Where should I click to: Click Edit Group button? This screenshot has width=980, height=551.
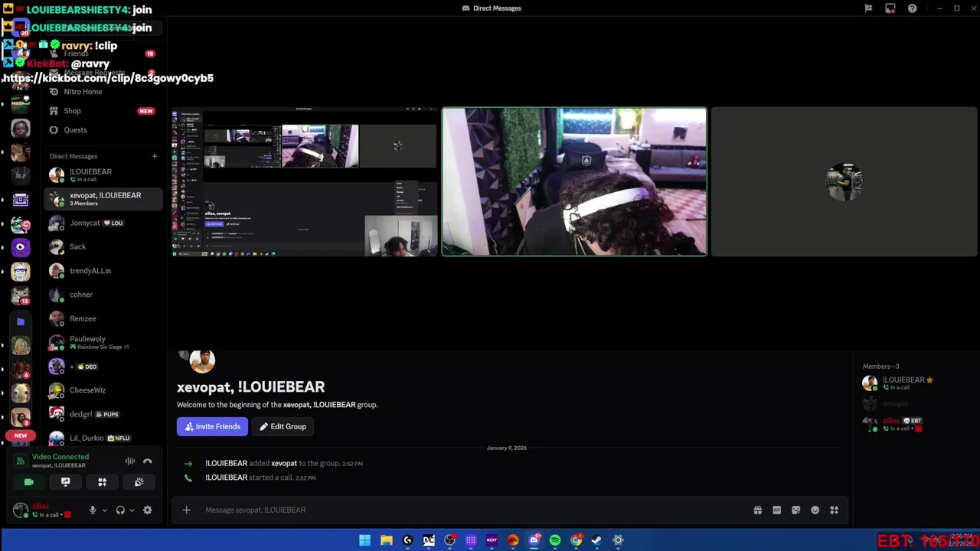pos(283,426)
